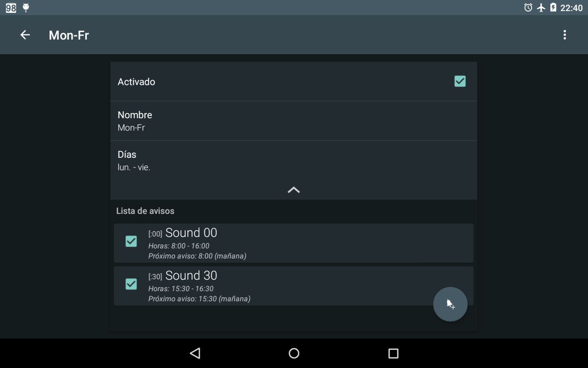Tap the battery charging status icon

[x=553, y=7]
